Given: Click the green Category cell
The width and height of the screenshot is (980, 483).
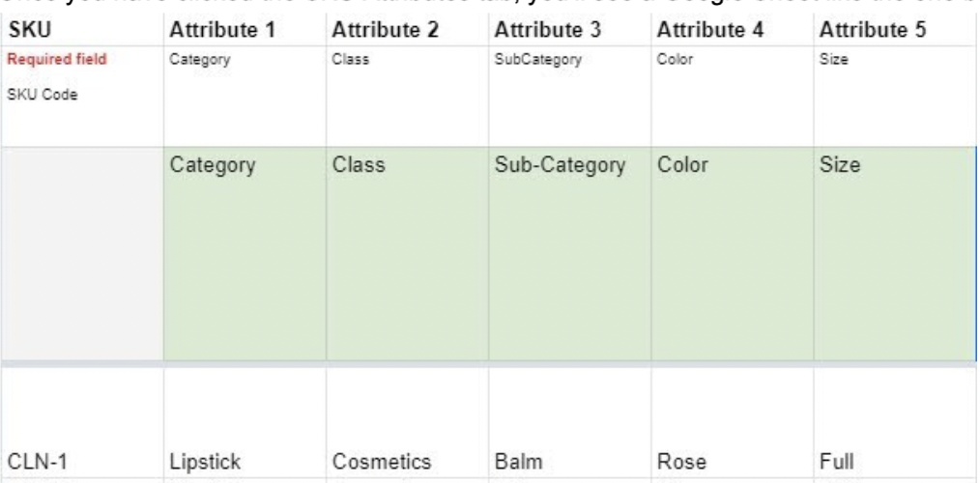Looking at the screenshot, I should pos(213,166).
